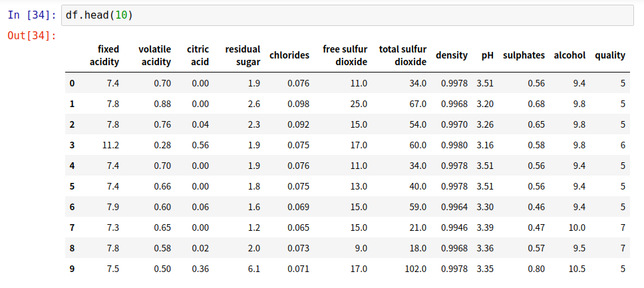Select the 'volatile acidity' column header
The image size is (644, 288).
[155, 55]
